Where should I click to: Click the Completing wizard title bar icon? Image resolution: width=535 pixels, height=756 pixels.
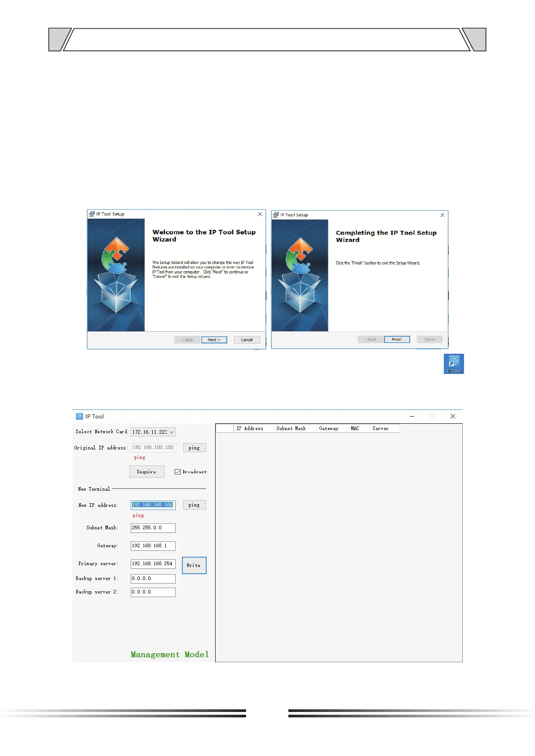point(276,215)
